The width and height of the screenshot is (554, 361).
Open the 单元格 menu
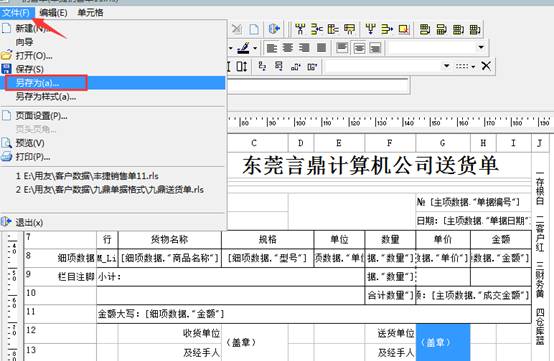tap(90, 13)
